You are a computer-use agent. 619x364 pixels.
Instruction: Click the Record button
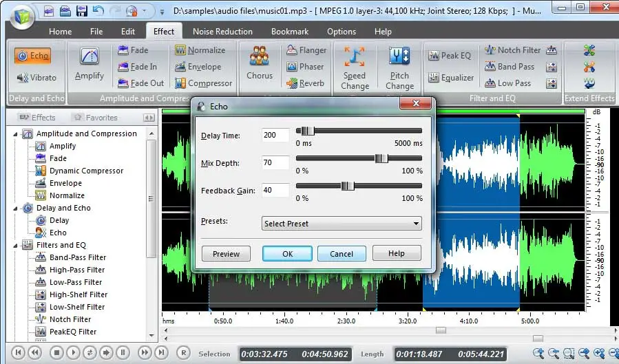[183, 353]
